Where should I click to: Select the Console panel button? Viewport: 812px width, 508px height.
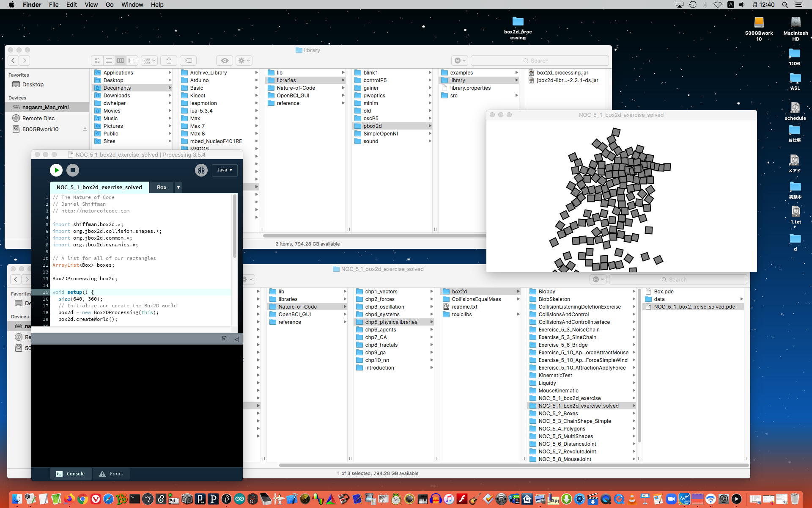70,474
